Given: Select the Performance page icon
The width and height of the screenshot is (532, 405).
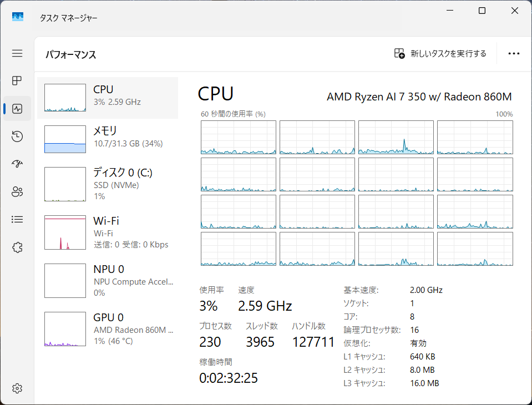Looking at the screenshot, I should 17,109.
